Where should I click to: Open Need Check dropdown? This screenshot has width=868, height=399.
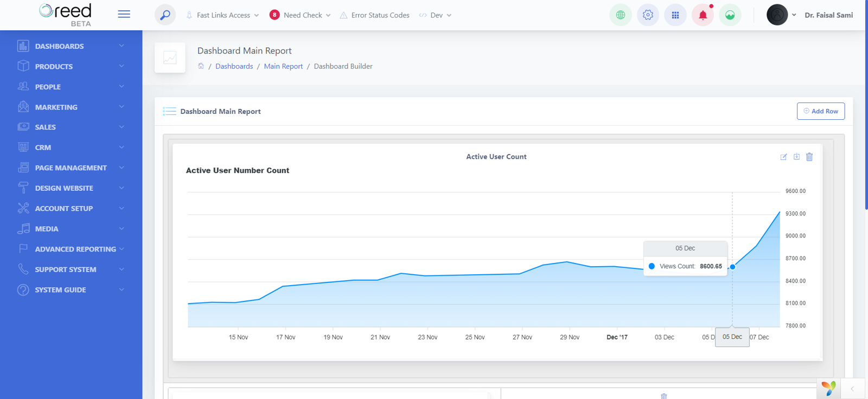[300, 15]
